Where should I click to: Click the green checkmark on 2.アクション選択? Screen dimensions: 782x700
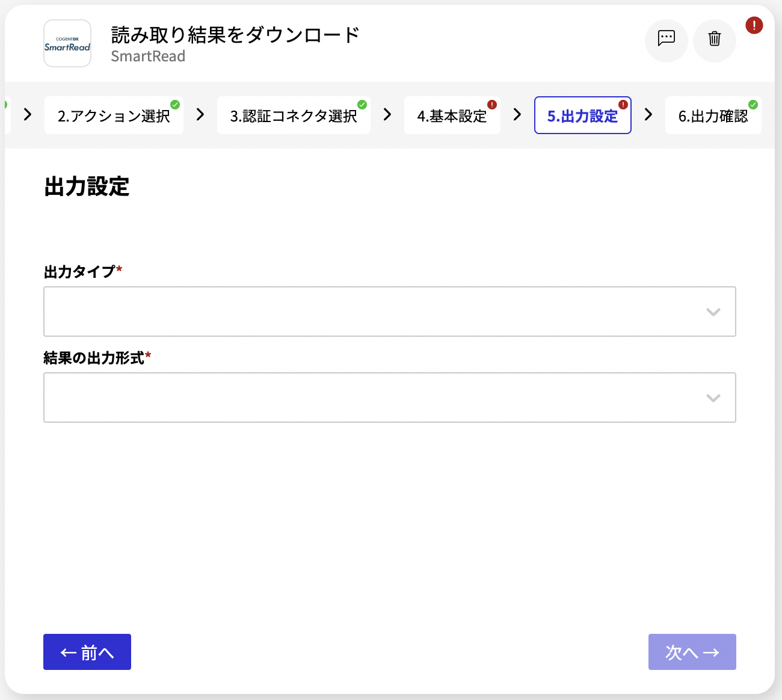click(x=175, y=103)
